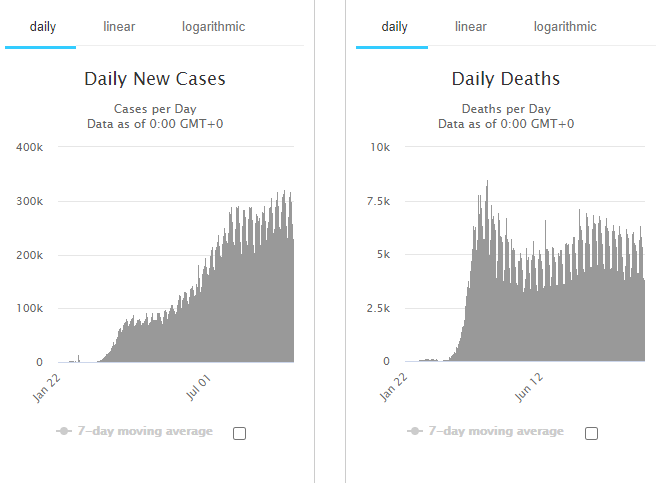Select the daily tab above Daily Deaths
663x483 pixels.
click(394, 27)
